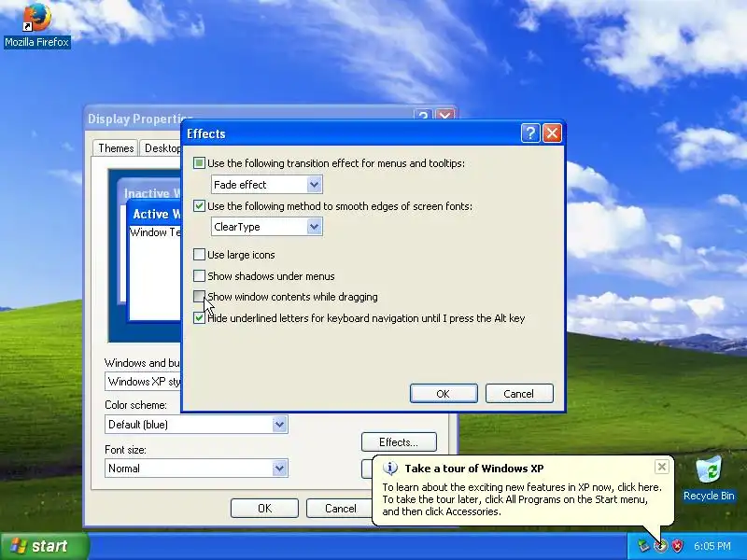Enable Show shadows under menus
The height and width of the screenshot is (560, 747).
tap(199, 276)
